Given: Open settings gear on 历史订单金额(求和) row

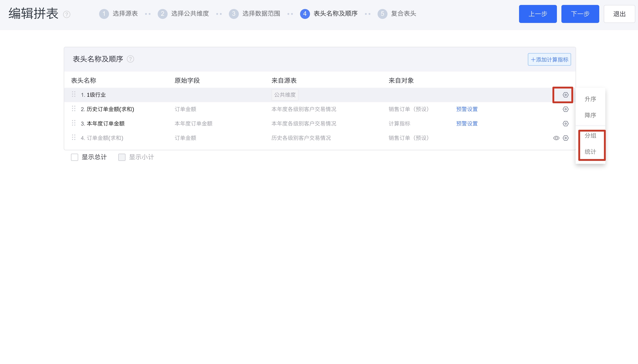Looking at the screenshot, I should pyautogui.click(x=565, y=109).
